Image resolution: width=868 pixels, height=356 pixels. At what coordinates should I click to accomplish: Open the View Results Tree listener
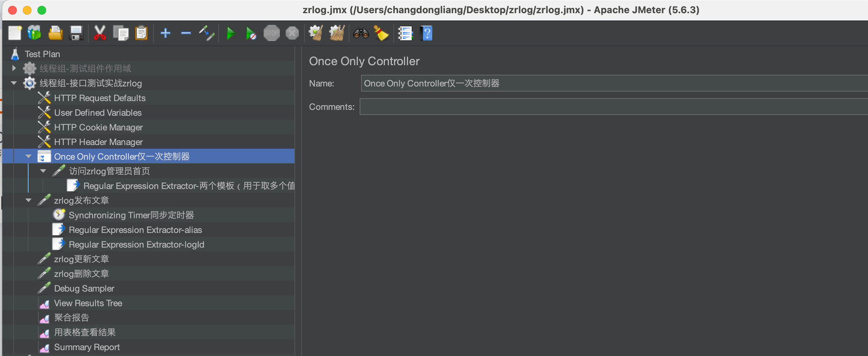(x=88, y=303)
